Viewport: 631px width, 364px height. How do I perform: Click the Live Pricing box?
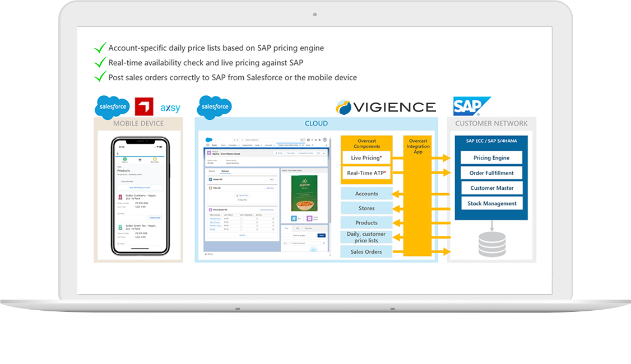pos(366,158)
